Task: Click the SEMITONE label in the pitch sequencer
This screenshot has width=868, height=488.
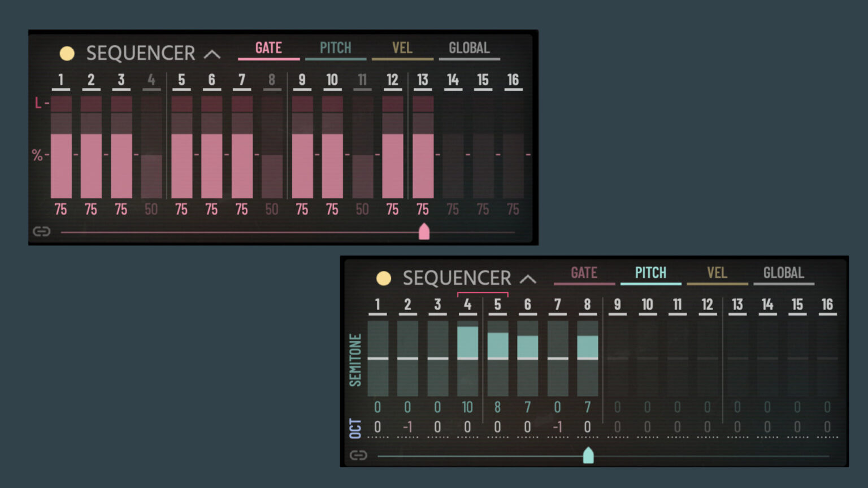Action: click(x=355, y=358)
